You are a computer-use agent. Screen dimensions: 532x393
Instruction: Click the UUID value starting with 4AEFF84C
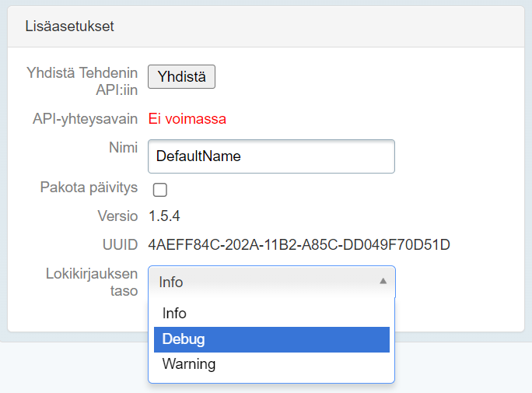click(x=299, y=245)
